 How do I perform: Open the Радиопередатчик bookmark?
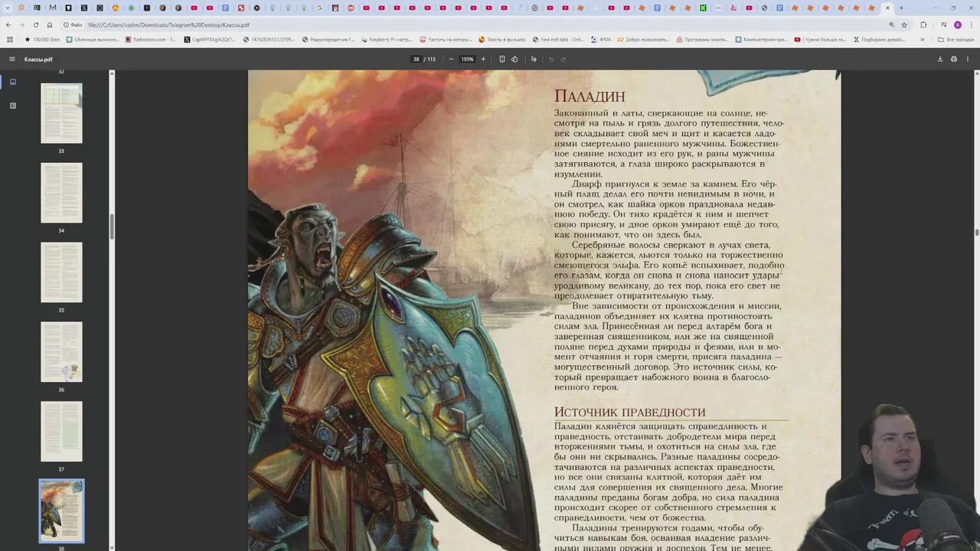point(328,39)
